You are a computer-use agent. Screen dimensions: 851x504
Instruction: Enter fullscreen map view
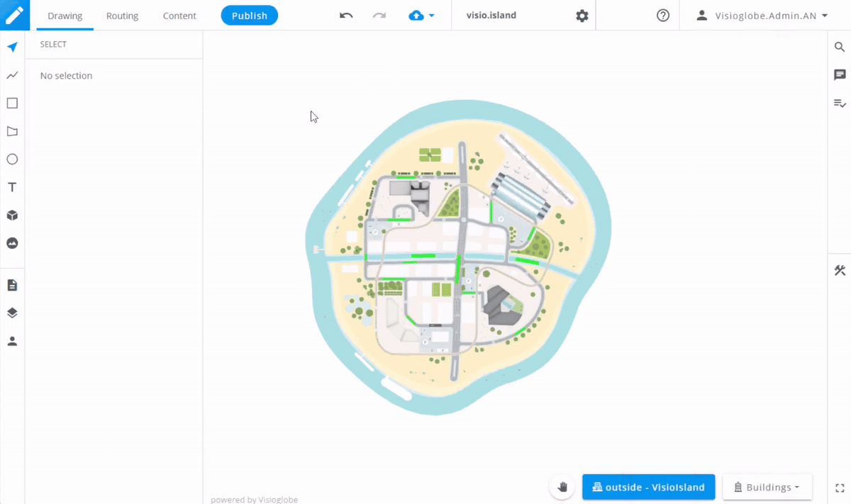840,488
